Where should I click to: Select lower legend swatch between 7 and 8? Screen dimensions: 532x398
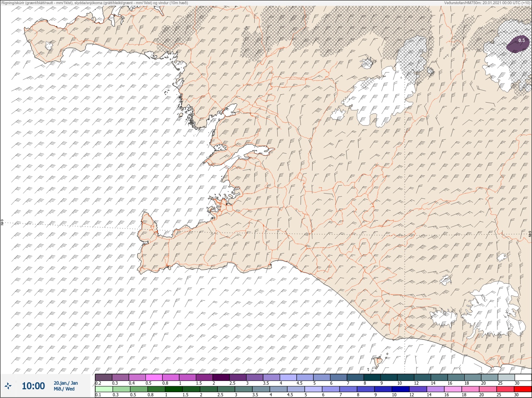point(348,389)
